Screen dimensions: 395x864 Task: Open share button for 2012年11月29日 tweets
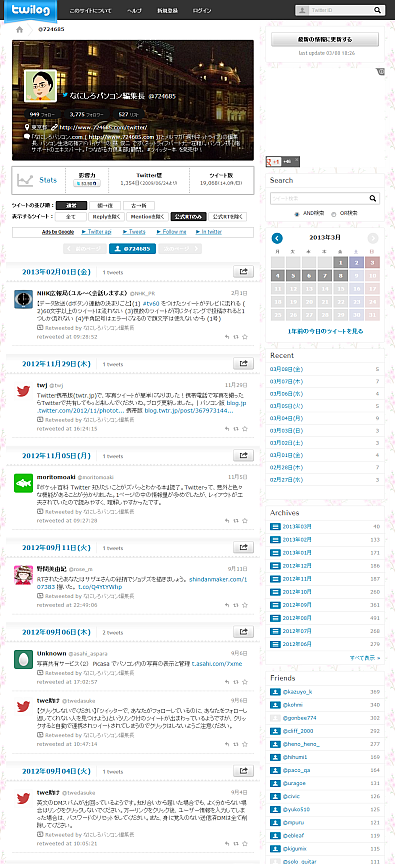coord(243,363)
